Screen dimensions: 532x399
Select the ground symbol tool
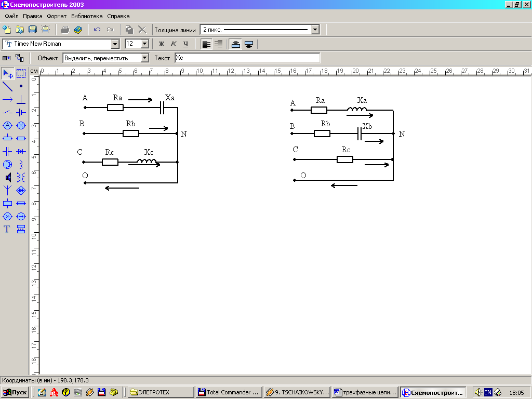coord(21,100)
